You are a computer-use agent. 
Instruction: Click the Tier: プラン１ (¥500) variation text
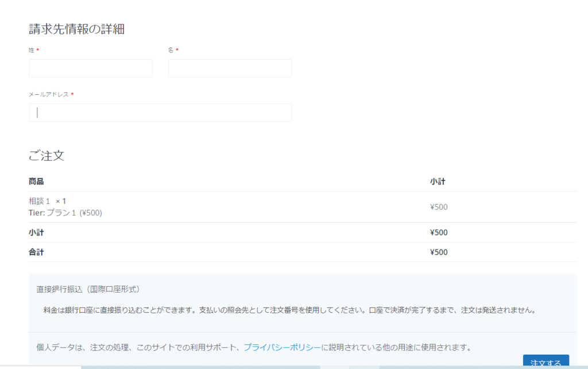click(65, 213)
